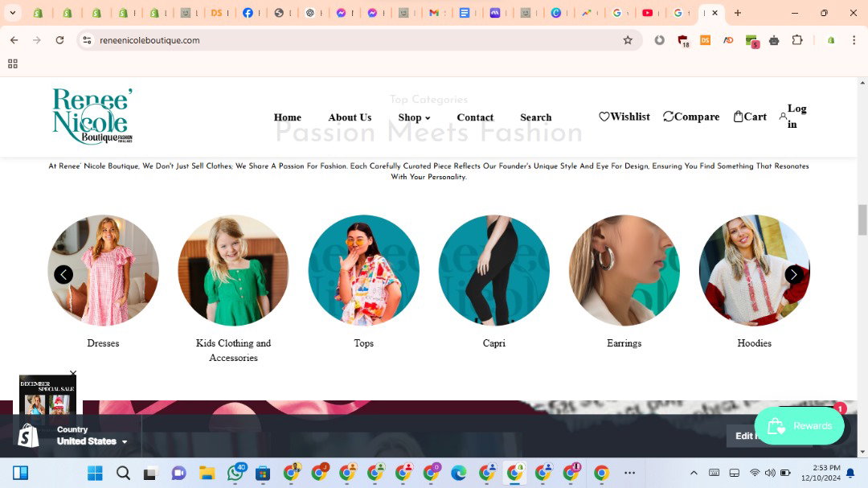868x488 pixels.
Task: Click the Compare refresh icon
Action: [668, 117]
